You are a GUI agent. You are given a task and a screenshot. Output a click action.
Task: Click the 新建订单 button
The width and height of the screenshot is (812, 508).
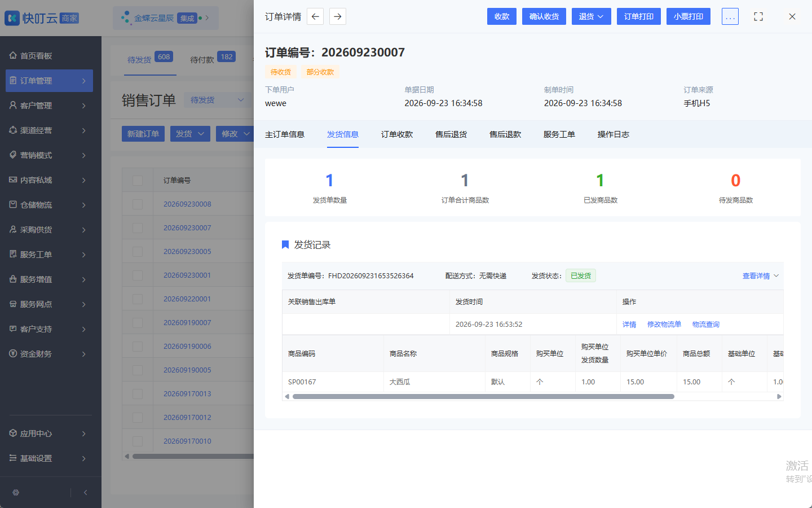(x=143, y=134)
